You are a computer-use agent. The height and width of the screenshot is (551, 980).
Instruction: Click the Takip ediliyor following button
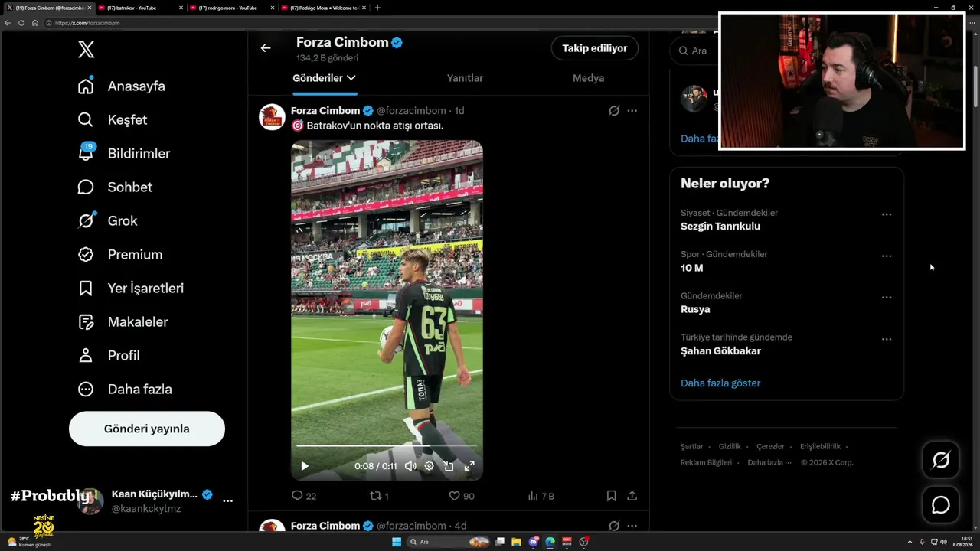[595, 48]
